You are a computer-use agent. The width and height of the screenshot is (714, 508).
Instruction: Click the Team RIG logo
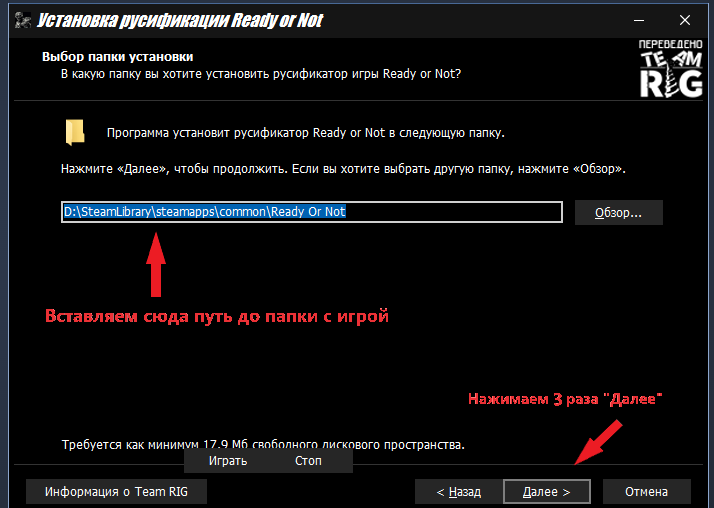click(671, 69)
